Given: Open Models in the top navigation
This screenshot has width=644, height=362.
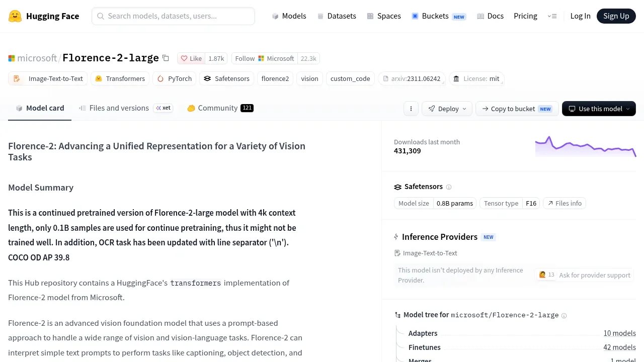Looking at the screenshot, I should pos(289,16).
